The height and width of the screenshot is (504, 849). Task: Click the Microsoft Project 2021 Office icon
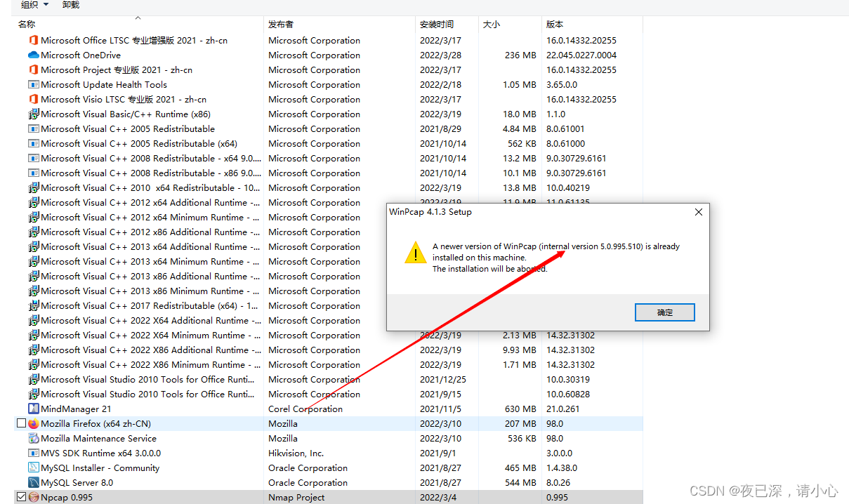pos(34,69)
